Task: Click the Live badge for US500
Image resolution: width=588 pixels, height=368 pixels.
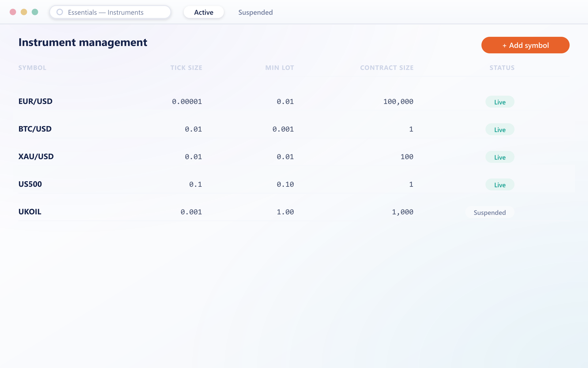Action: click(x=500, y=185)
